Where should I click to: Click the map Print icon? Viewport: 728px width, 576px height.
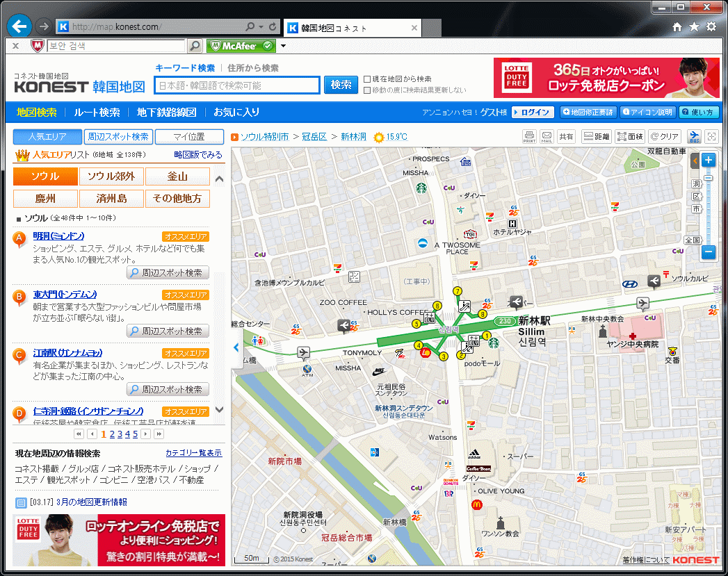tap(529, 137)
